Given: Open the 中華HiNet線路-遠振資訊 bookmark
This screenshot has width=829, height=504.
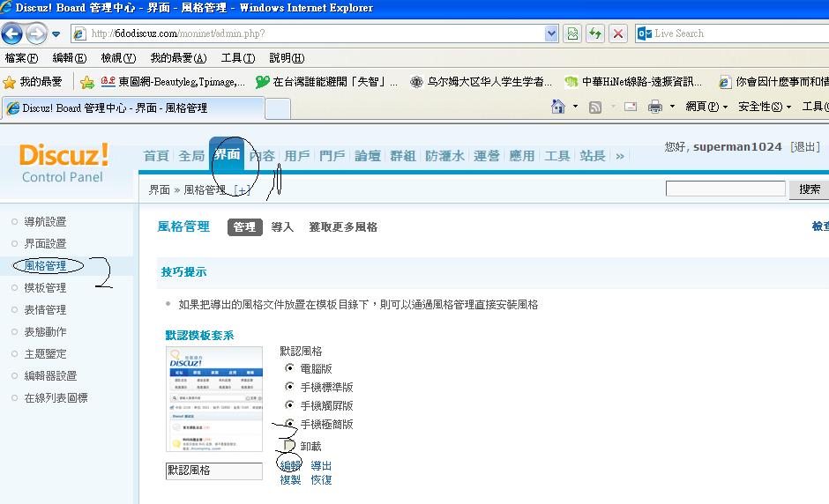Looking at the screenshot, I should click(x=633, y=82).
